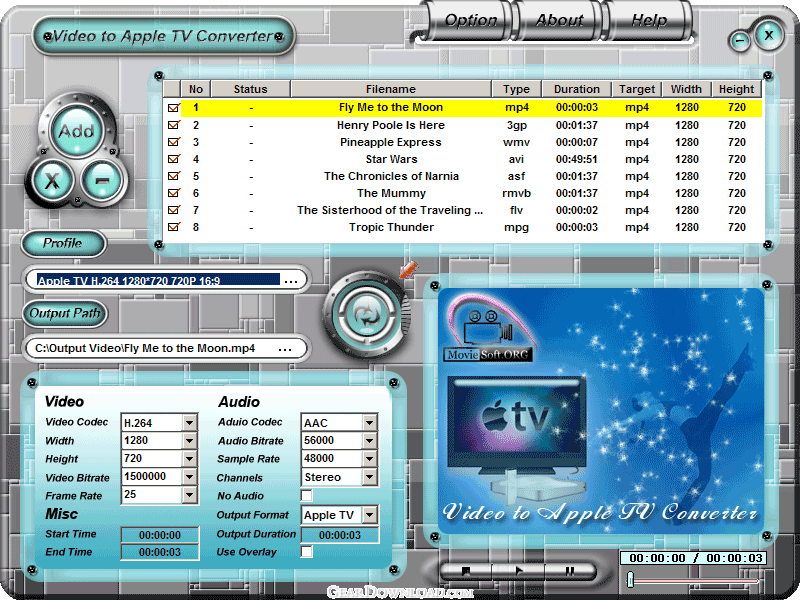The width and height of the screenshot is (800, 600).
Task: Uncheck row 7 Sisterhood of the Traveling checkbox
Action: click(x=173, y=210)
